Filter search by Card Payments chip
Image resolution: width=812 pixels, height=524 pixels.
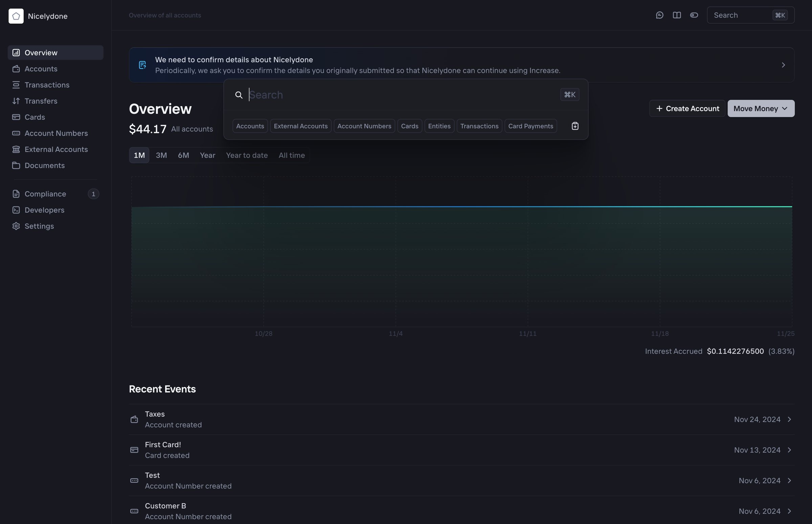pos(531,126)
